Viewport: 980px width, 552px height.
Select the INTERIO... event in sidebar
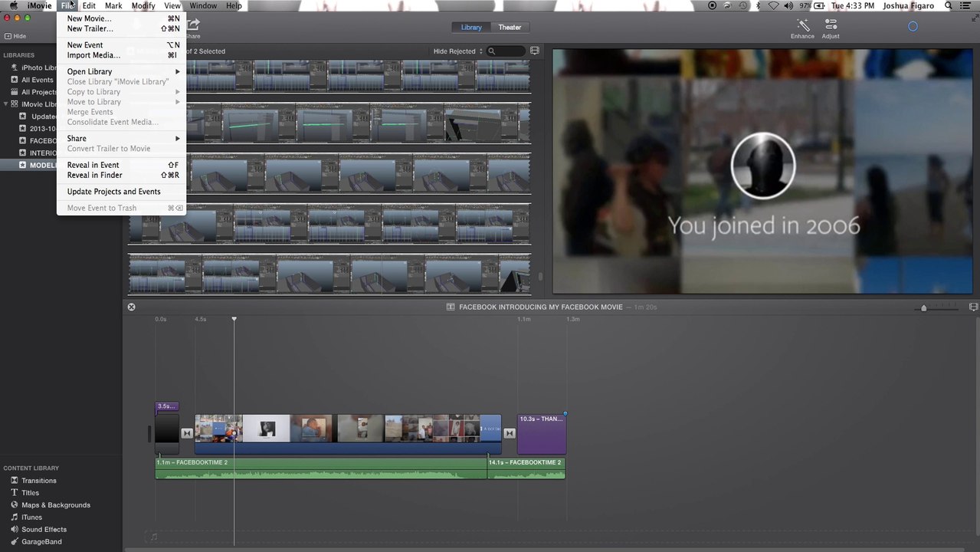pyautogui.click(x=38, y=153)
